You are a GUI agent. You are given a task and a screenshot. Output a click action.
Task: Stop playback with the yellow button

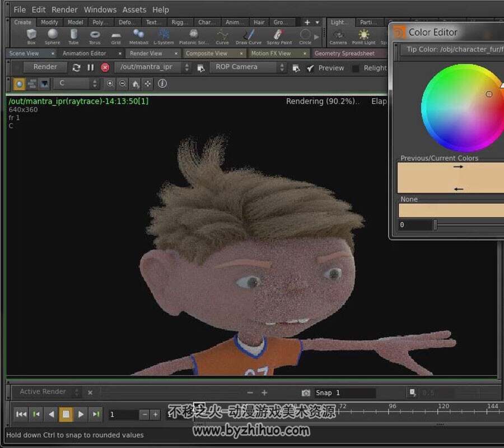pyautogui.click(x=66, y=414)
